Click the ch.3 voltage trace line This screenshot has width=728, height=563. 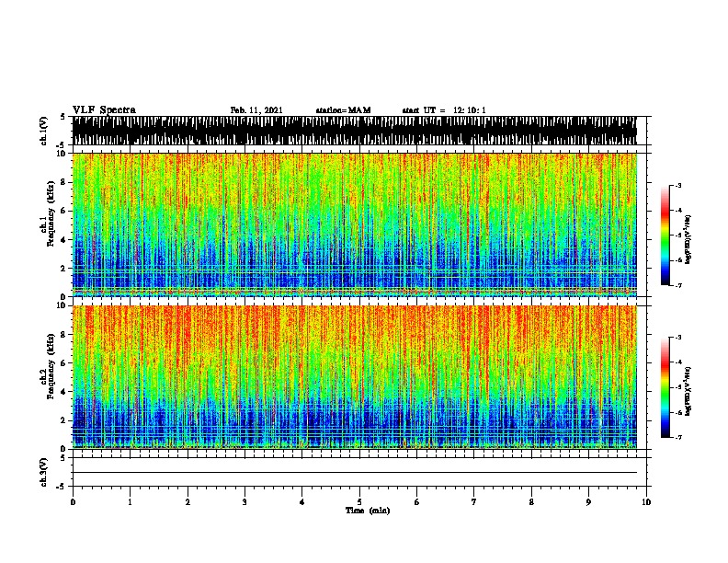click(355, 473)
